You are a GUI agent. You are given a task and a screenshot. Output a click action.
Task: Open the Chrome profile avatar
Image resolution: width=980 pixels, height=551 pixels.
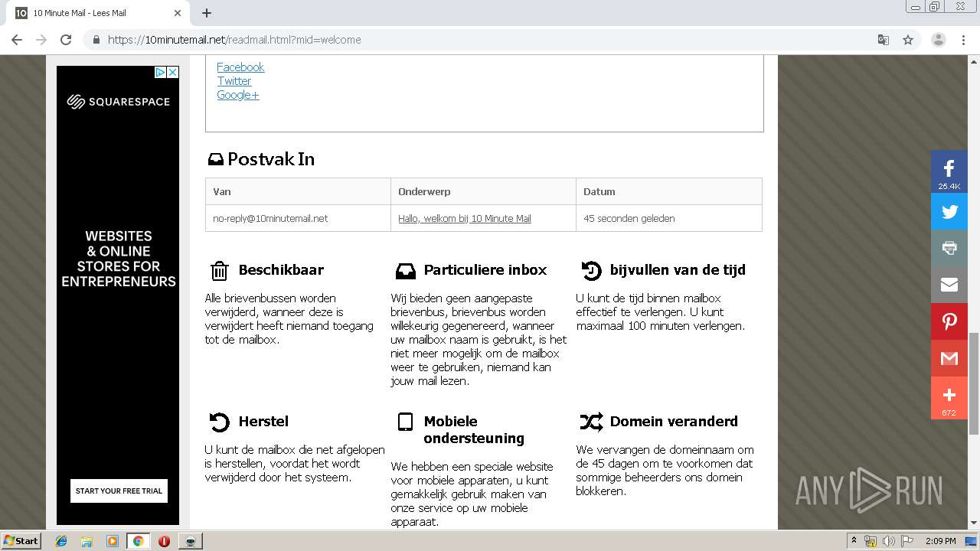(x=939, y=40)
